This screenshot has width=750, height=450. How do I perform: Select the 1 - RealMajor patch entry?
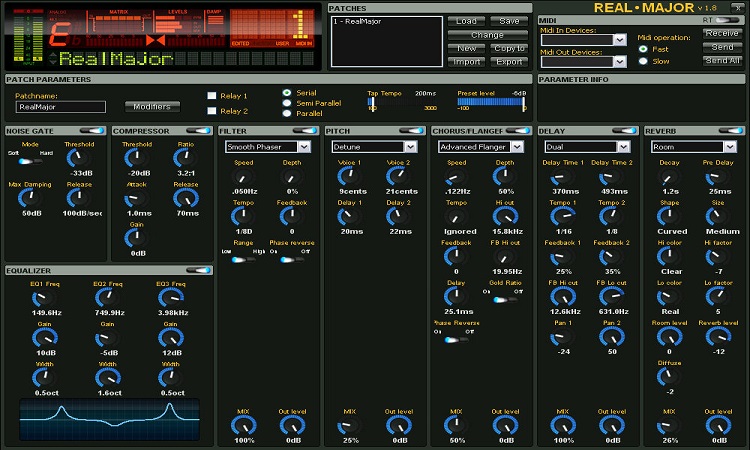(356, 22)
